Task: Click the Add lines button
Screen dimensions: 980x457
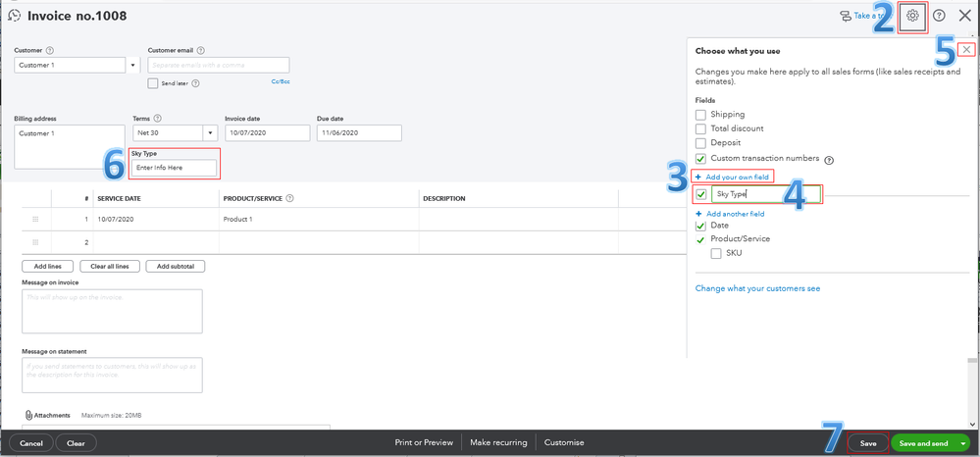Action: click(x=47, y=267)
